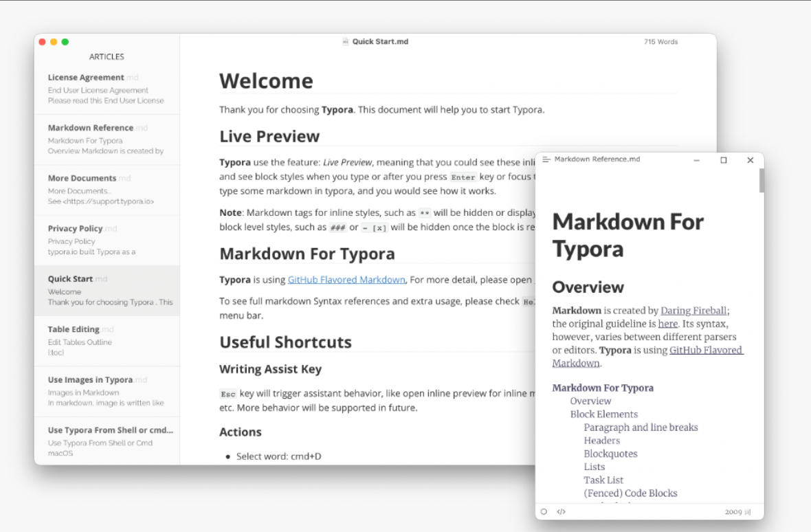Open the 2009 word count in status bar

tap(737, 512)
